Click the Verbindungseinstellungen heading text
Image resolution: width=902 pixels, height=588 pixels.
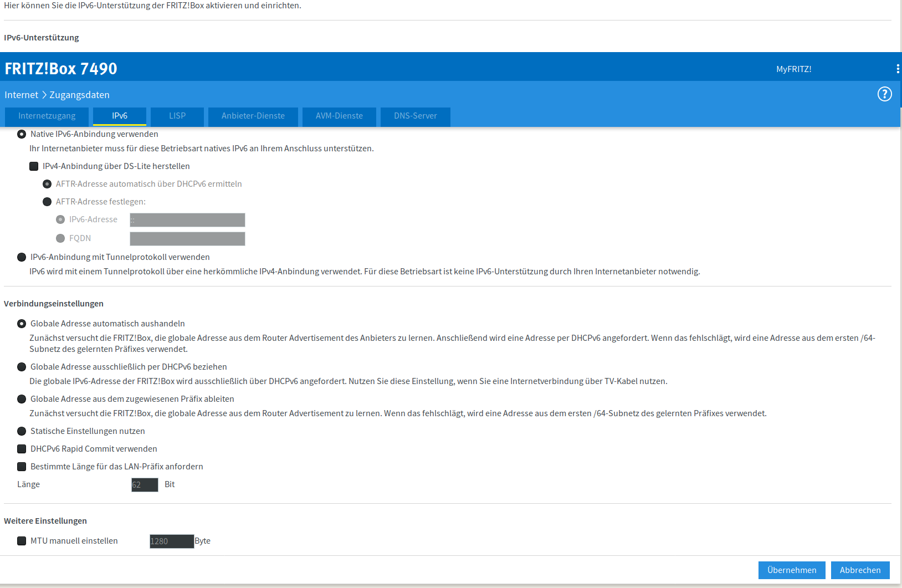[x=54, y=304]
